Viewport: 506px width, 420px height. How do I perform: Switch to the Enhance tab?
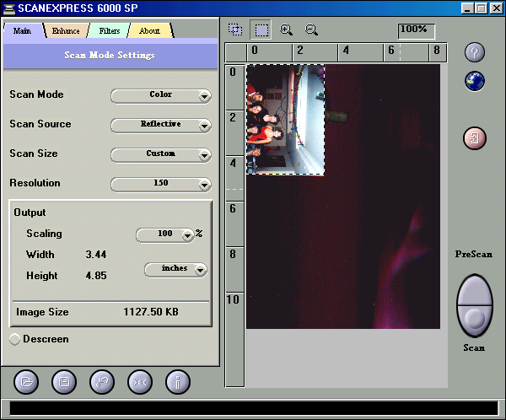66,30
